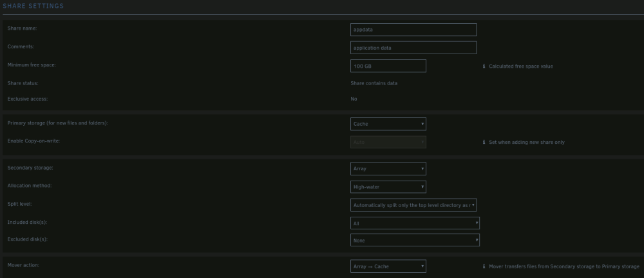Image resolution: width=644 pixels, height=278 pixels.
Task: Click the 'Share name:' label
Action: 22,28
